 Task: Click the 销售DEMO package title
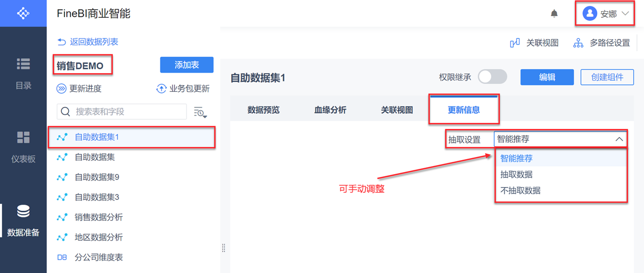[x=80, y=66]
